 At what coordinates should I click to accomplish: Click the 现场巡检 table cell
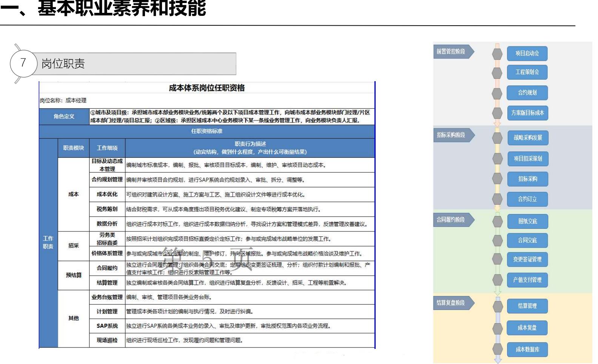pos(107,340)
